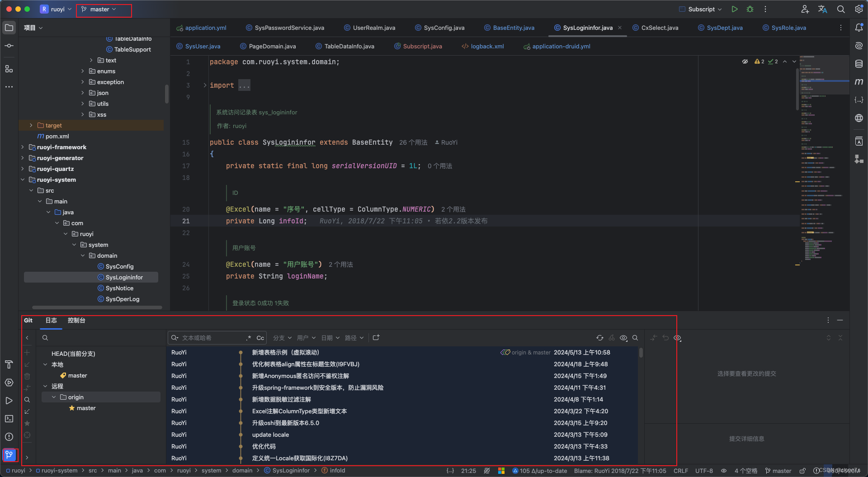Open the Git tool window icon
Screen dimensions: 868x477
[x=9, y=454]
